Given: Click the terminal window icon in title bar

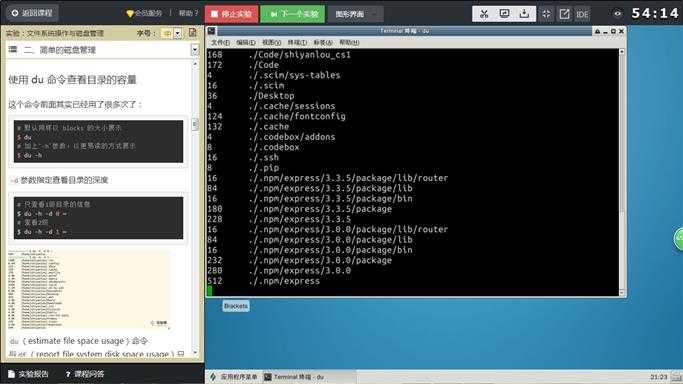Looking at the screenshot, I should [x=211, y=31].
